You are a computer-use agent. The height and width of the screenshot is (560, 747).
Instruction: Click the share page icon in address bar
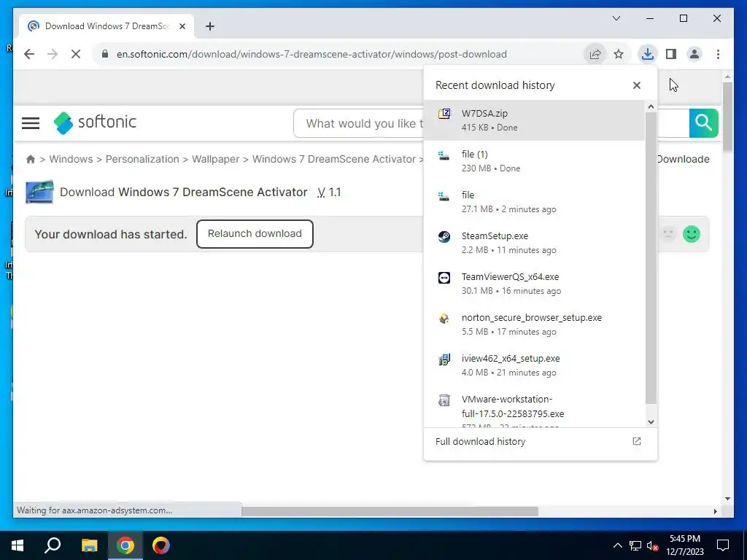[x=595, y=54]
